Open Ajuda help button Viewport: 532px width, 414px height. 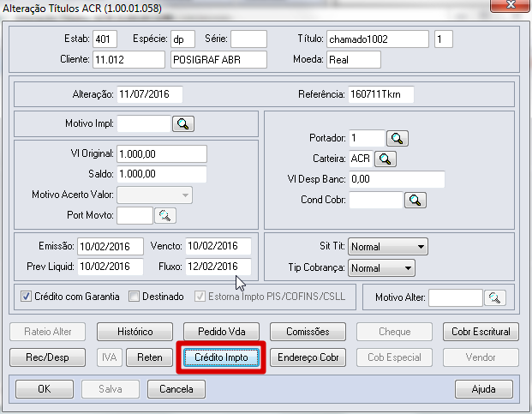484,389
